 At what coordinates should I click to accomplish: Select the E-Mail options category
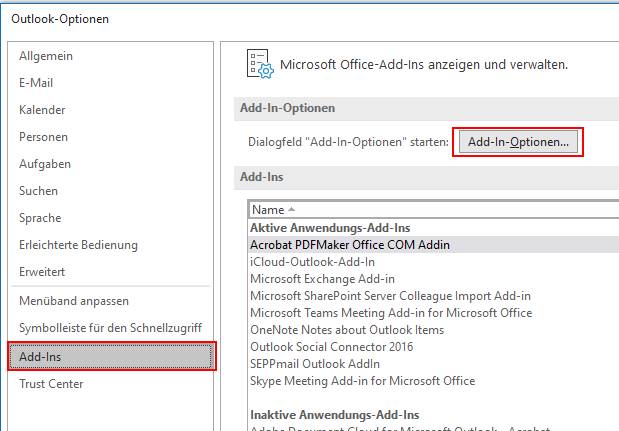36,83
